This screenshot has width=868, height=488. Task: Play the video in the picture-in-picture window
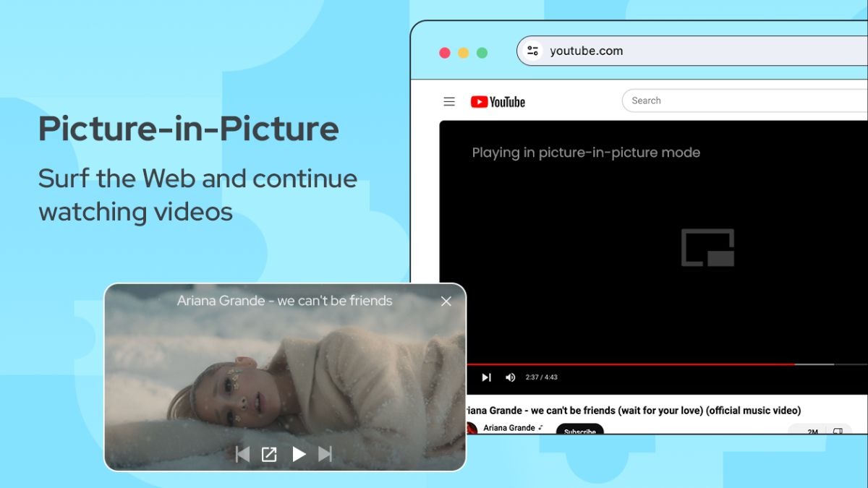click(x=299, y=454)
